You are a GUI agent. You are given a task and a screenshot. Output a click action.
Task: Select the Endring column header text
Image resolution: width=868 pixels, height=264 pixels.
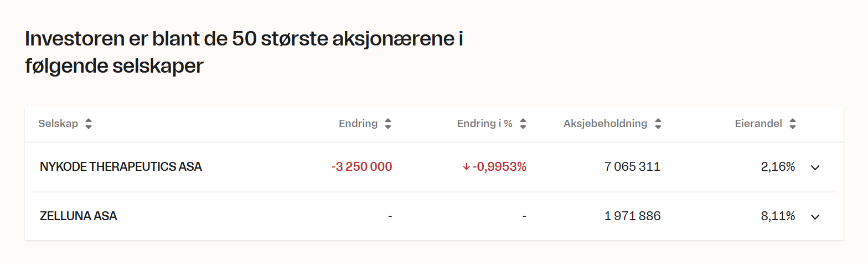click(x=358, y=124)
